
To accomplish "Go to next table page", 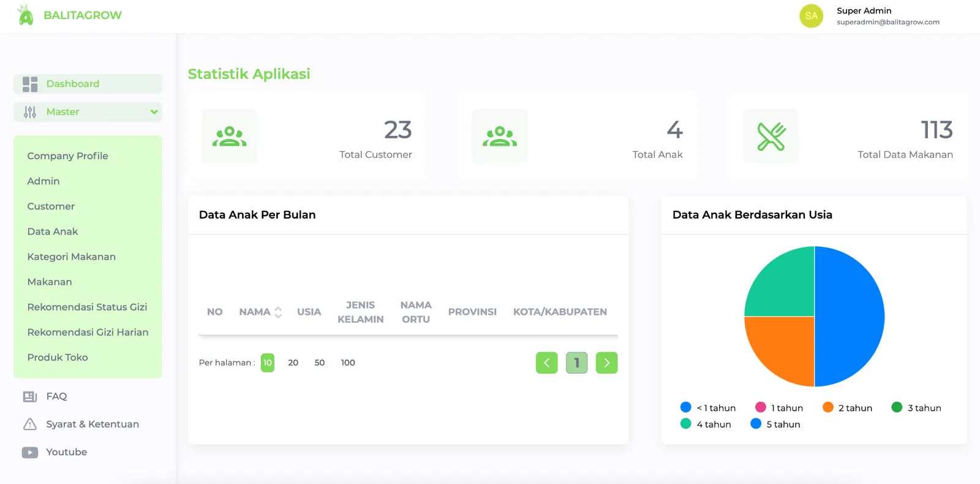I will pyautogui.click(x=606, y=363).
